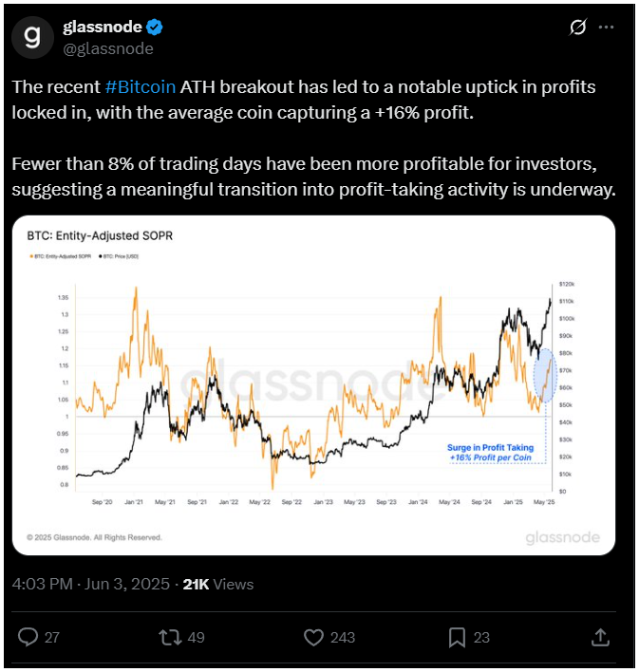Visit the @glassnode handle
The image size is (639, 672).
[108, 48]
